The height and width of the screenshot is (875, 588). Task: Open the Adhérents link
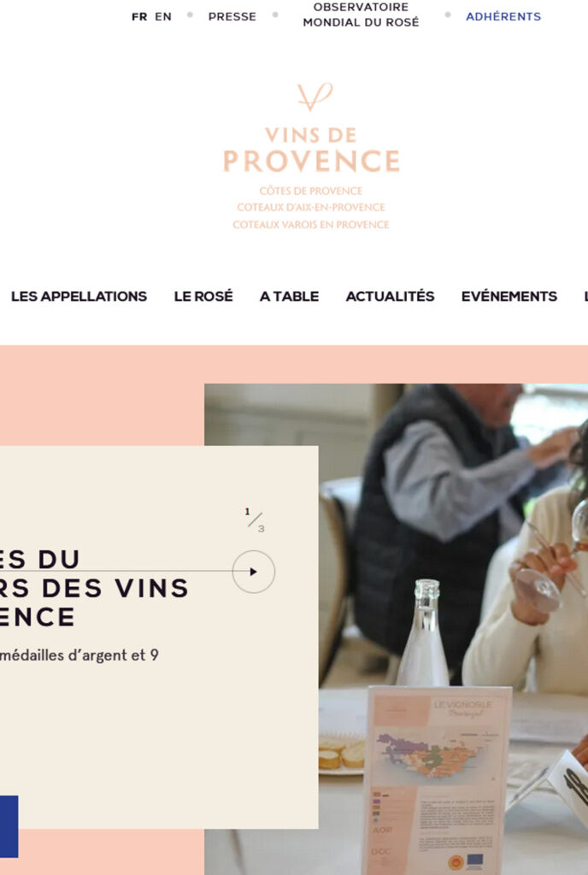point(503,17)
